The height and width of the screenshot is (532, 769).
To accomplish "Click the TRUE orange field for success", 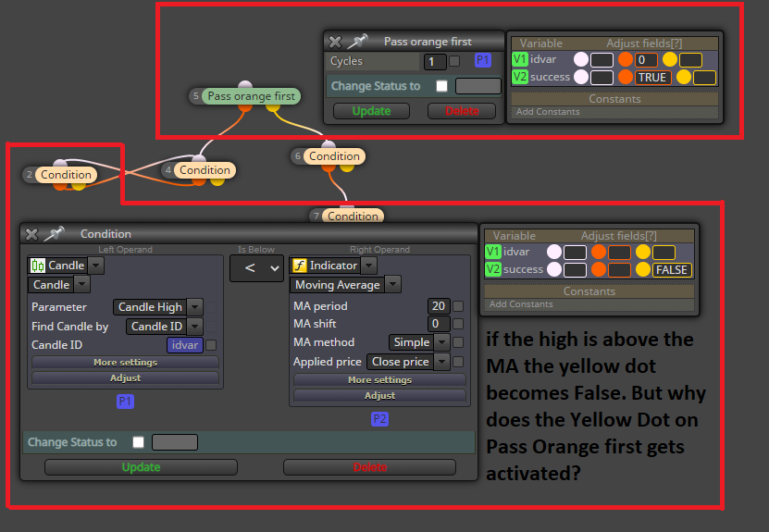I will click(652, 78).
